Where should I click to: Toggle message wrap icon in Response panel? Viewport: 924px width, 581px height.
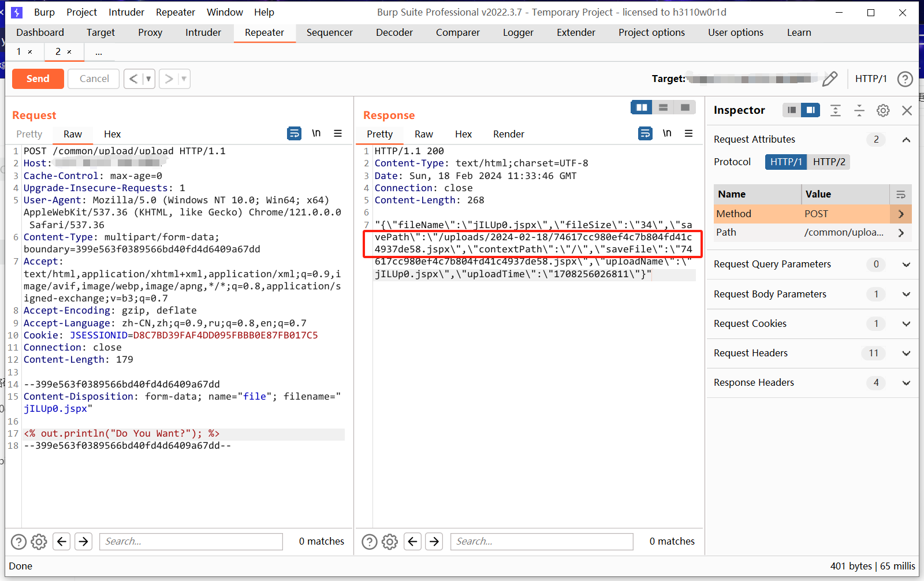point(645,133)
